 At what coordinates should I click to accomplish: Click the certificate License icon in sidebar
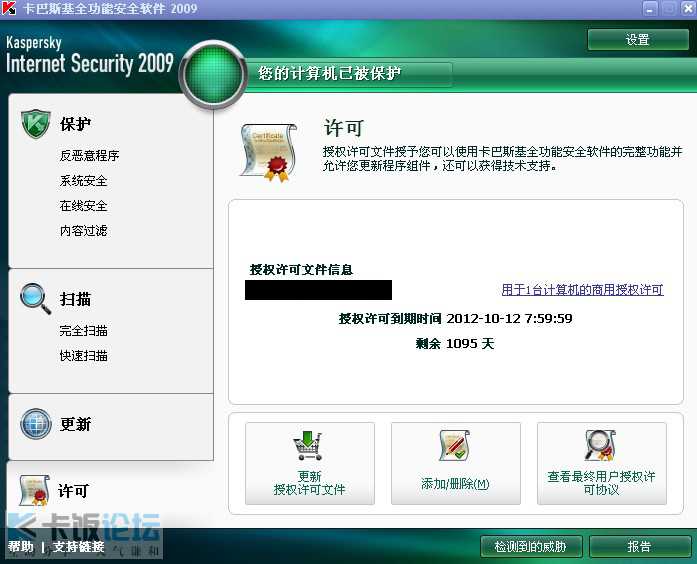pos(34,490)
